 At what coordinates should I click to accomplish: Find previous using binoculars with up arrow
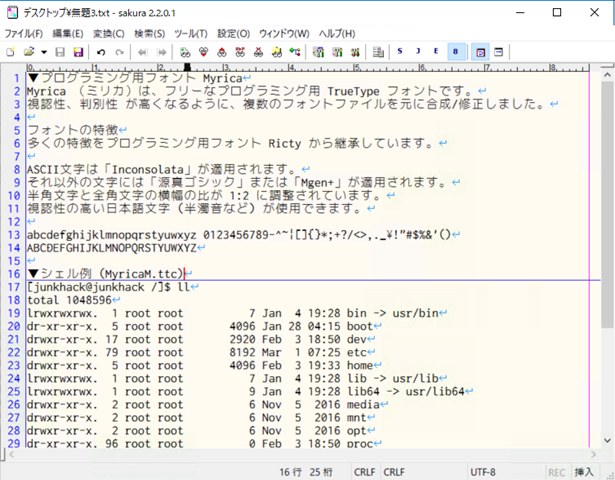[x=222, y=52]
